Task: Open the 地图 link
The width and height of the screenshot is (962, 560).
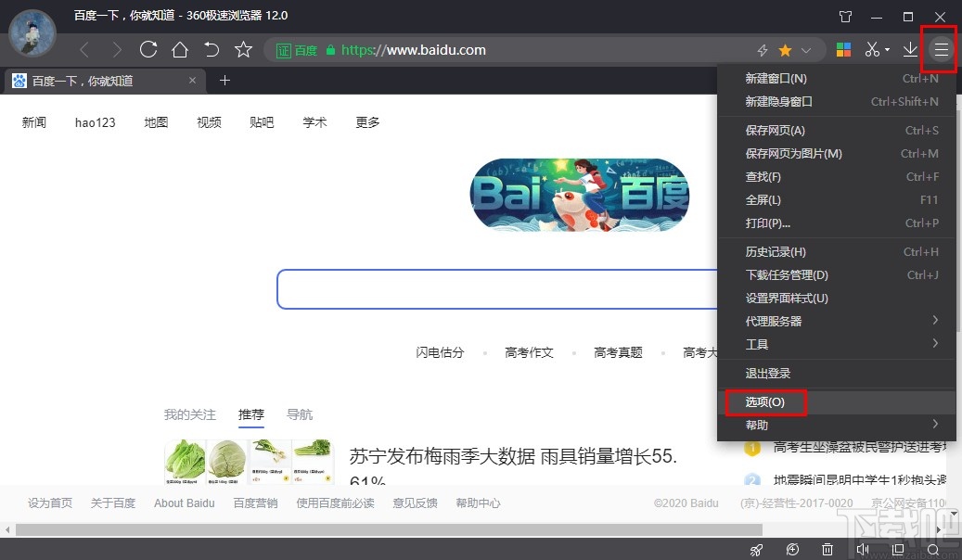Action: coord(156,122)
